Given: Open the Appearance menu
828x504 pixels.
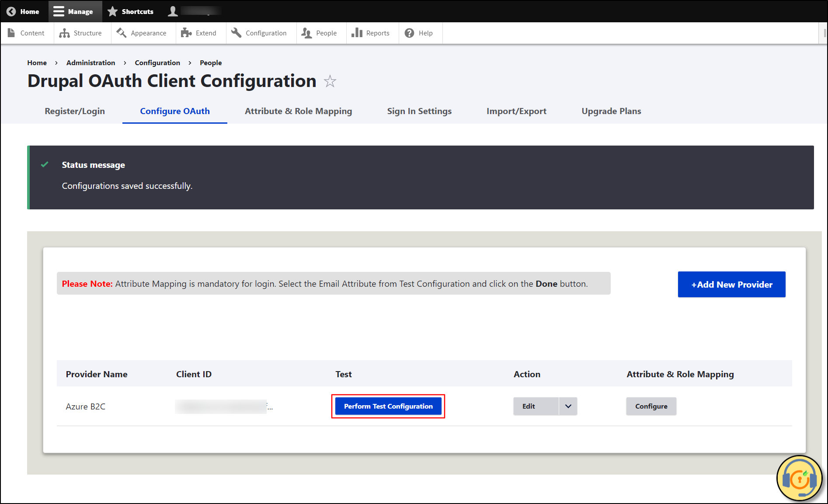Looking at the screenshot, I should pos(142,33).
